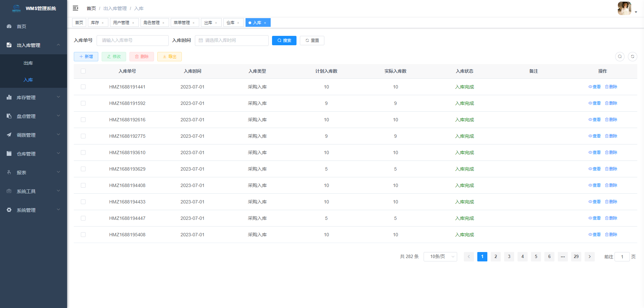Image resolution: width=644 pixels, height=308 pixels.
Task: Click 出入库管理 in the breadcrumb
Action: tap(115, 8)
